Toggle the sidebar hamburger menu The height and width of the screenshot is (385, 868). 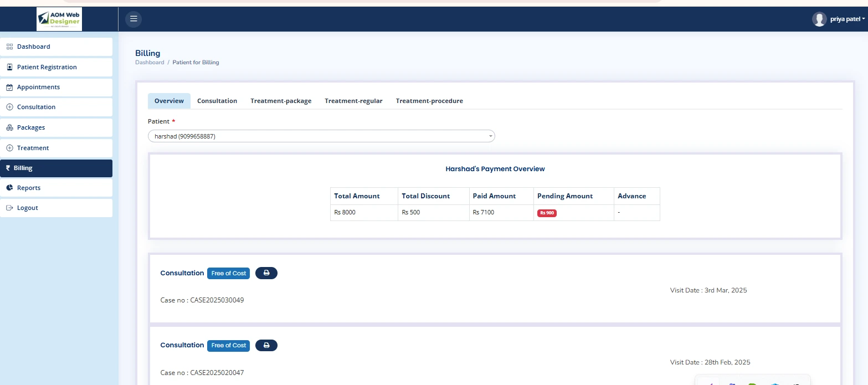(x=133, y=18)
